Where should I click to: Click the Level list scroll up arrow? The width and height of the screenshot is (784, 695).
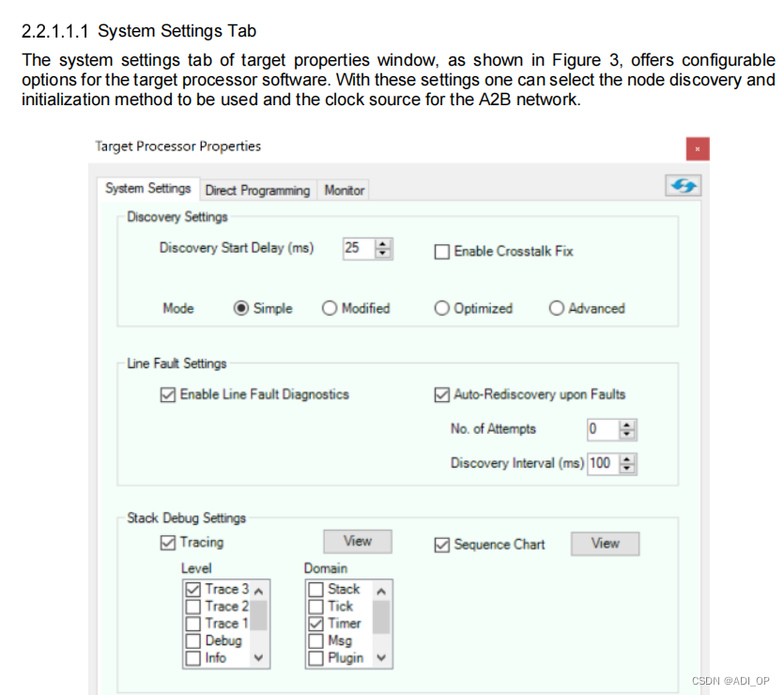click(x=258, y=592)
